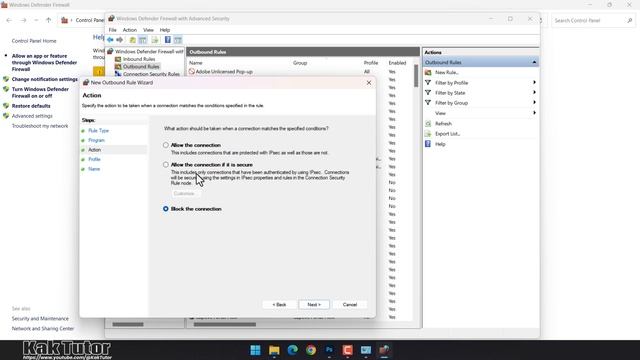
Task: Collapse Outbound Rules section in Actions pane
Action: (534, 62)
